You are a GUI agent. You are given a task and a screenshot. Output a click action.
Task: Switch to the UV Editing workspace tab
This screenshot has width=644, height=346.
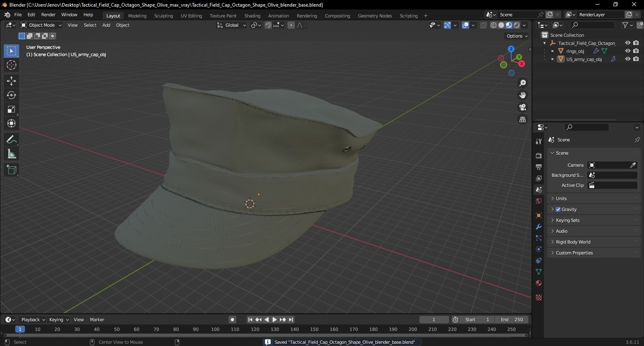[191, 16]
